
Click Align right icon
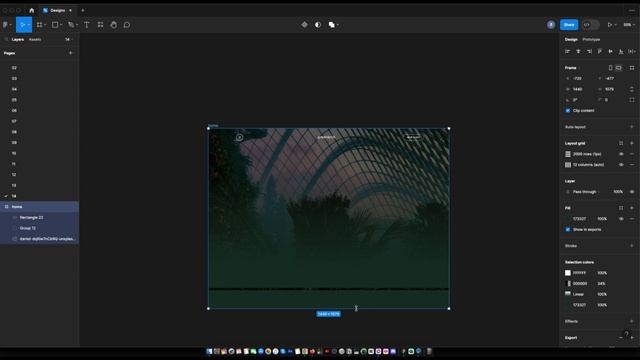click(589, 51)
